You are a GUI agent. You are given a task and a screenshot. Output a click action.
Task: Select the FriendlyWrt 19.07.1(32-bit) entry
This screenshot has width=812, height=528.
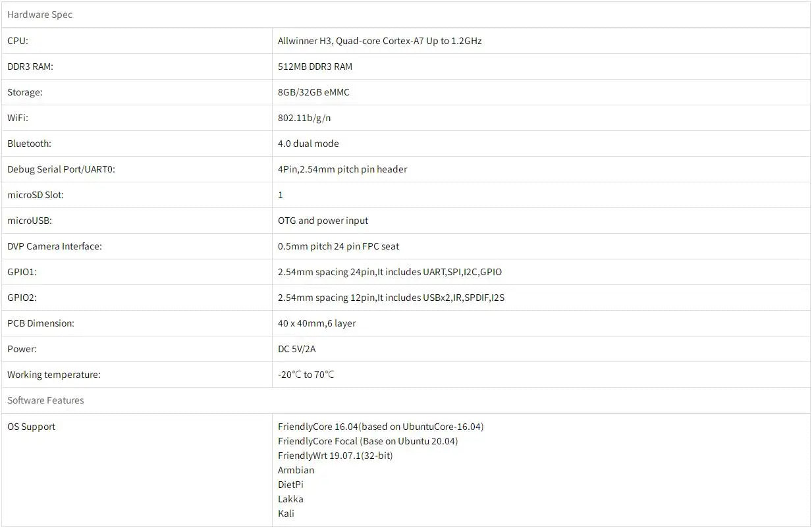tap(335, 456)
